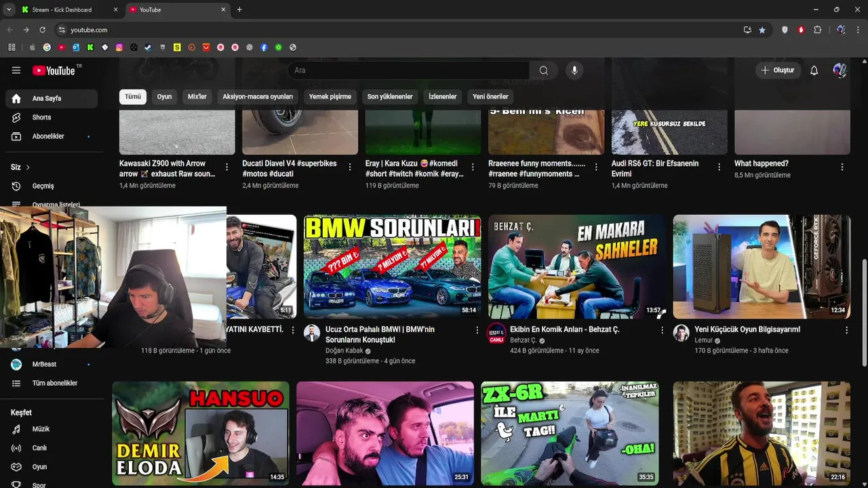Screen dimensions: 868x488
Task: Open options for Kawasaki Z900 video
Action: [x=227, y=167]
